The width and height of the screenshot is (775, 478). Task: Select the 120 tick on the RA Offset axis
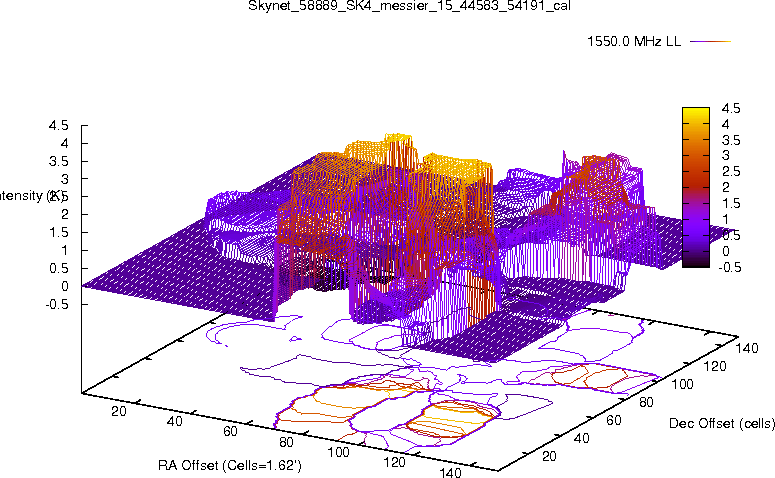[x=394, y=462]
